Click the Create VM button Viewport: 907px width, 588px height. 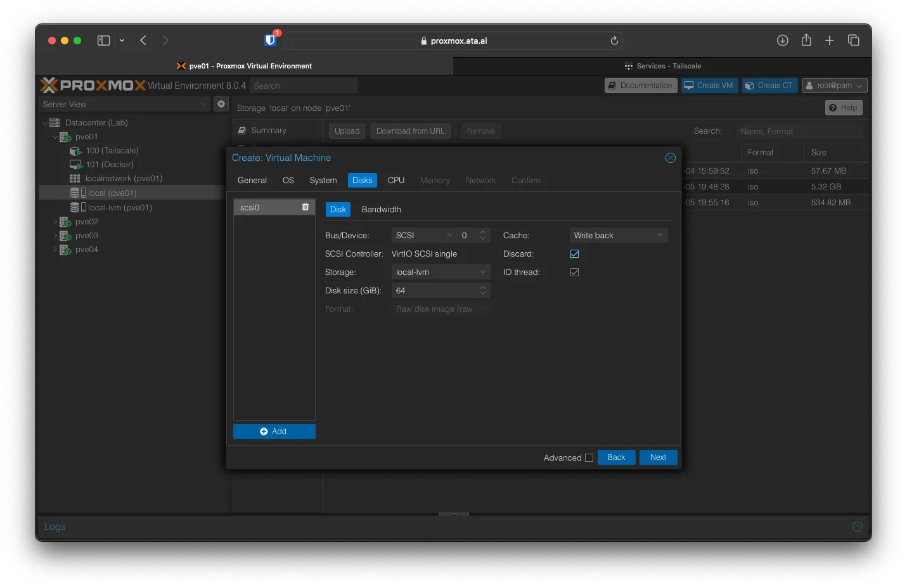click(709, 86)
